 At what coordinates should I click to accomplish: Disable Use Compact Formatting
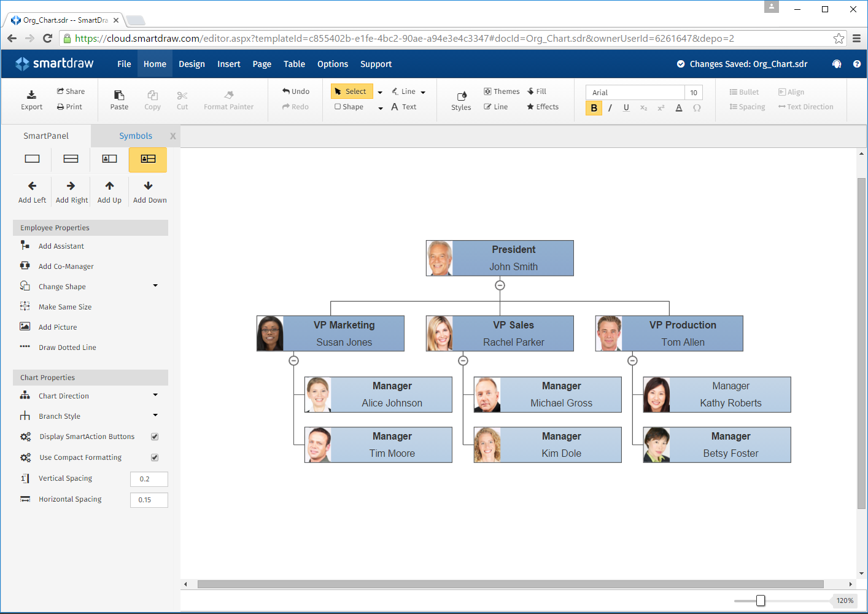(155, 457)
